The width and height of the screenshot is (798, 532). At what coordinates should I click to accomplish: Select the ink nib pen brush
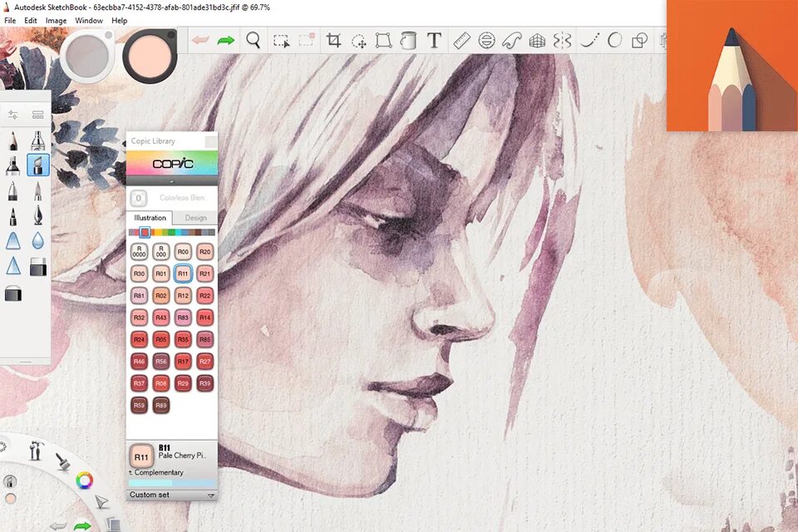[x=37, y=216]
